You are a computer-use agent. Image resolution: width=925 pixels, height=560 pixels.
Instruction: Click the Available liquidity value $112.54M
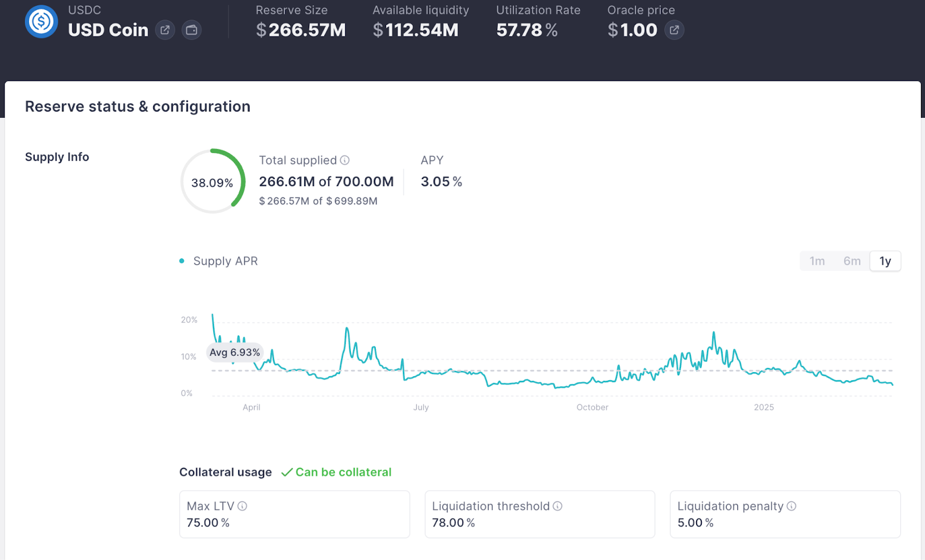(415, 30)
